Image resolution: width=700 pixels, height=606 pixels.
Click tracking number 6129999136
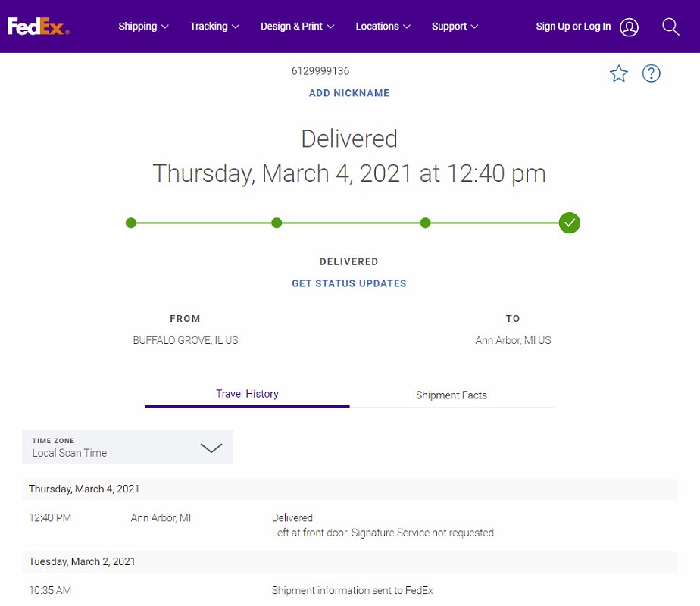tap(320, 71)
